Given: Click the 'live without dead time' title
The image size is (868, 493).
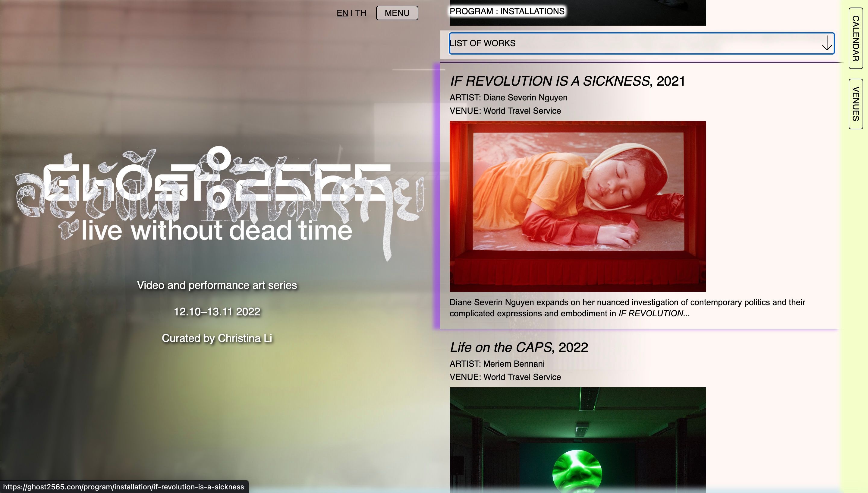Looking at the screenshot, I should [x=217, y=231].
